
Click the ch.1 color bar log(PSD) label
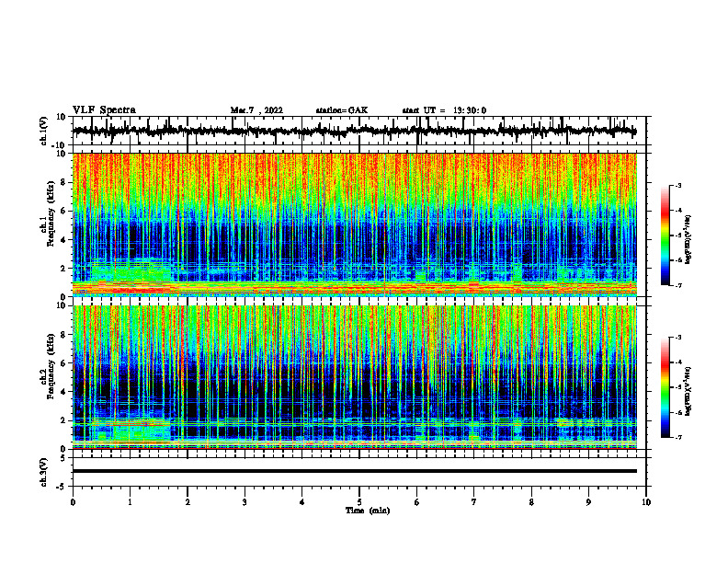pos(688,240)
